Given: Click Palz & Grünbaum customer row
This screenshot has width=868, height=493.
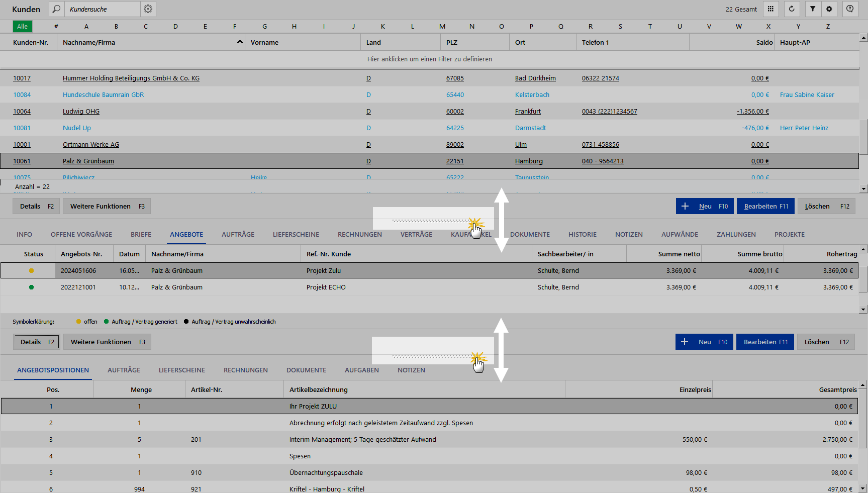Looking at the screenshot, I should 429,161.
